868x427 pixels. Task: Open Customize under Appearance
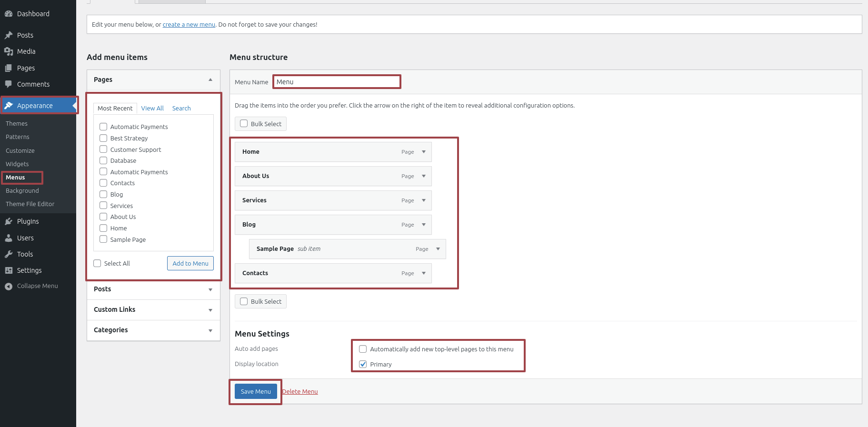coord(20,150)
